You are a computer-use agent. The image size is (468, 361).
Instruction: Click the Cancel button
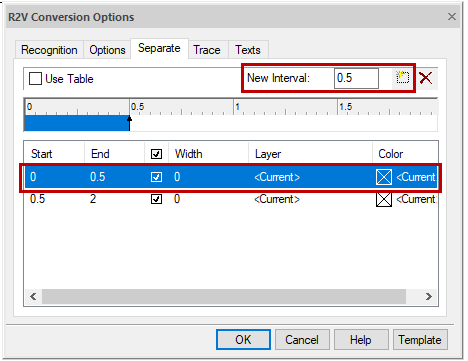[x=302, y=340]
